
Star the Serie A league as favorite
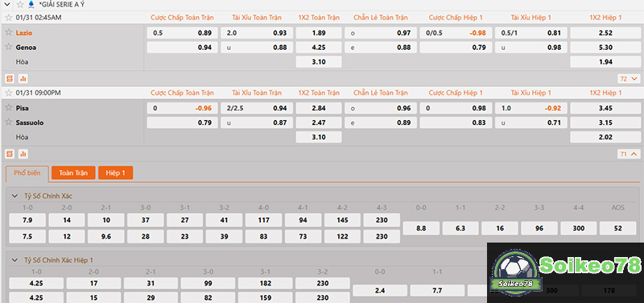tap(20, 5)
